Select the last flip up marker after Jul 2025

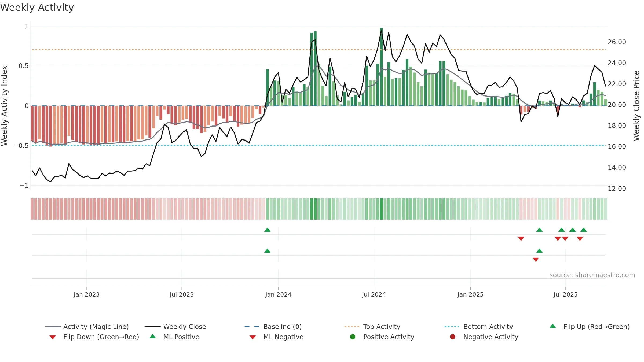pos(584,230)
